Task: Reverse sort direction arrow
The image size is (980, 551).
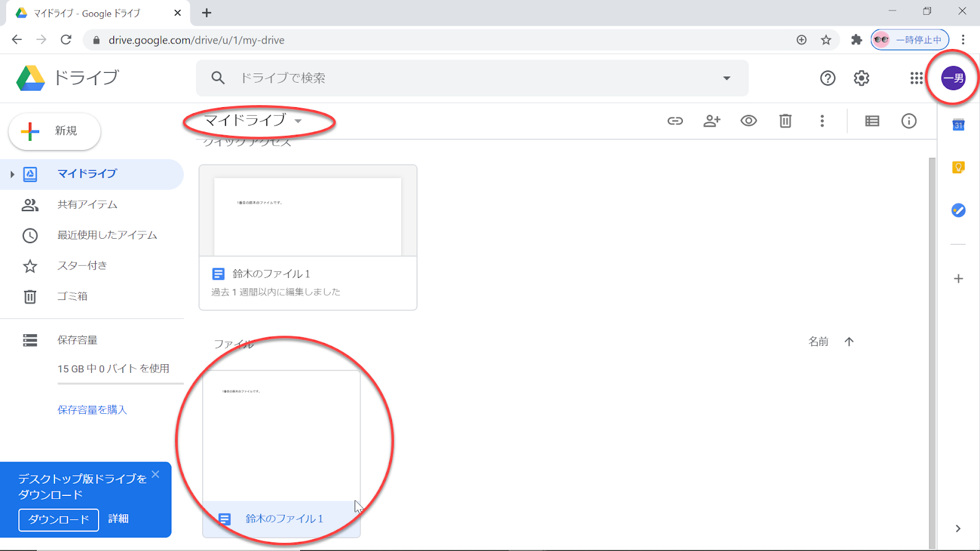Action: tap(849, 342)
